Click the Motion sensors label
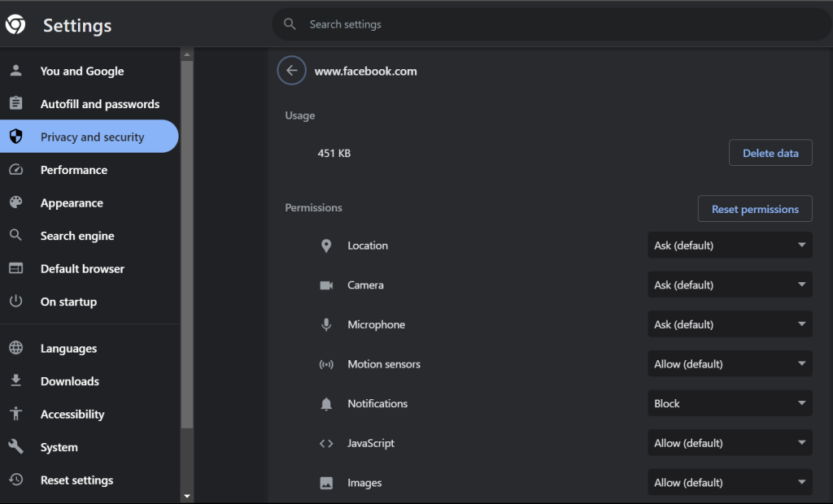 pos(384,364)
